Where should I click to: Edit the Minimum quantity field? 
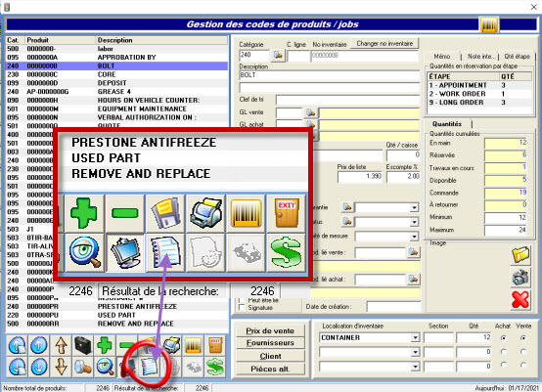pyautogui.click(x=506, y=218)
